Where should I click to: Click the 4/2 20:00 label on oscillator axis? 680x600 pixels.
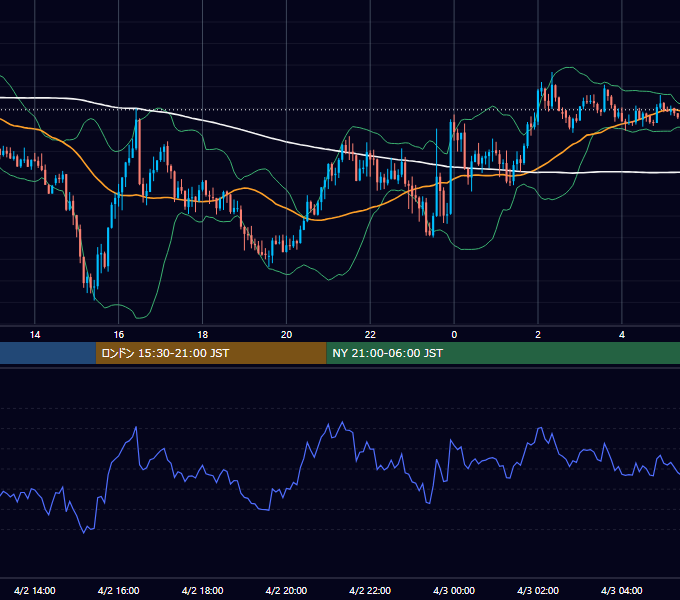pos(286,590)
